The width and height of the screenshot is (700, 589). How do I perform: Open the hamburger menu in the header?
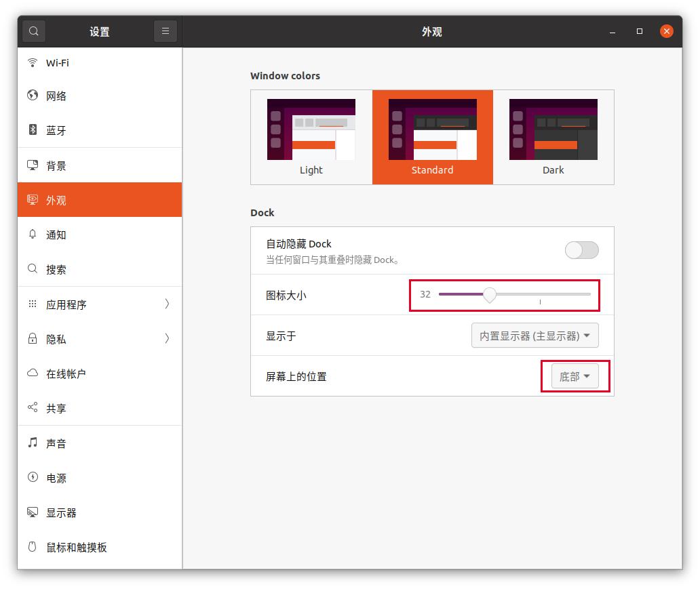[x=166, y=31]
